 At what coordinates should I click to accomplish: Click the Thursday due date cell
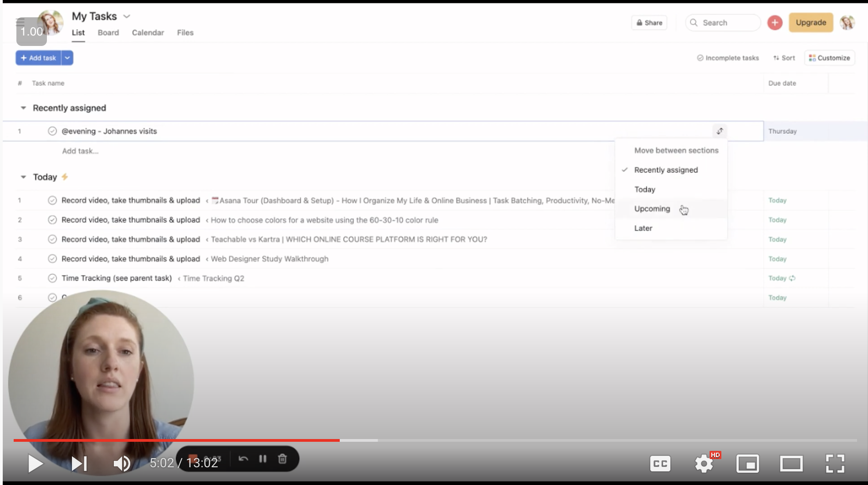[796, 131]
